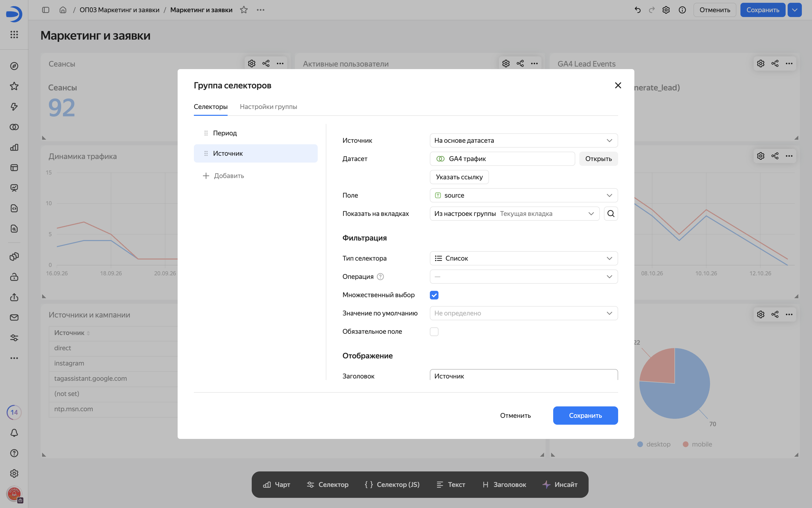This screenshot has height=508, width=812.
Task: Save the selector group in dialog
Action: 585,415
